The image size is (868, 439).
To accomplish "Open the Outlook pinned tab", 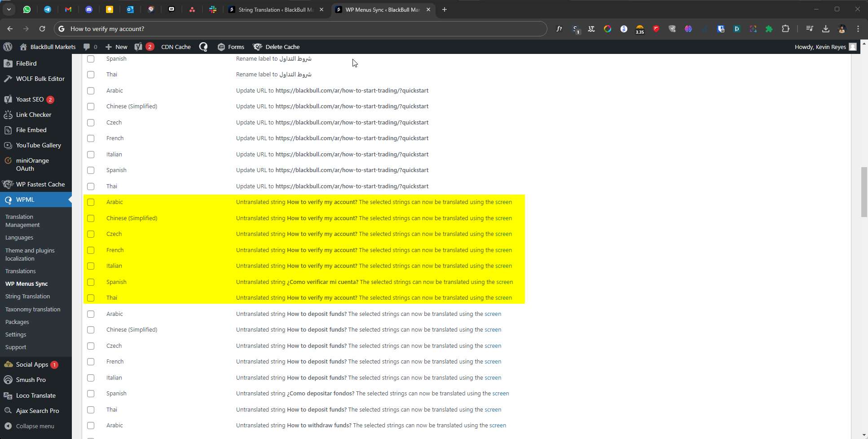I will click(x=130, y=9).
